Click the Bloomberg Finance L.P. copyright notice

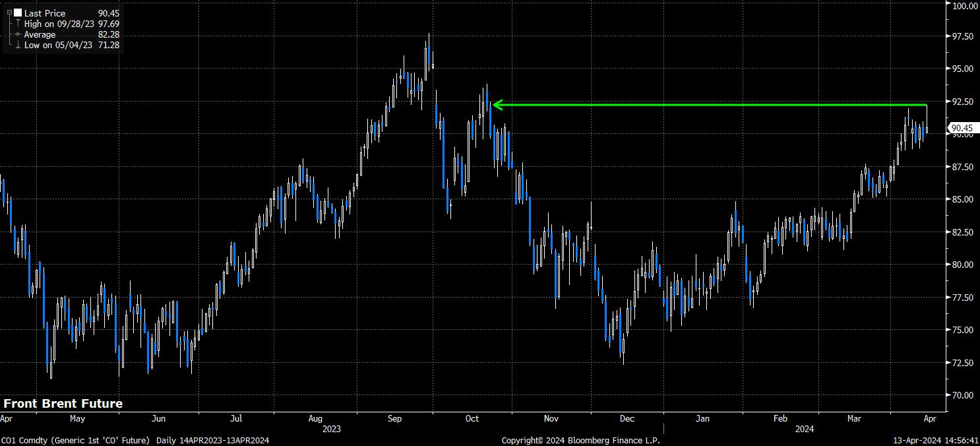tap(580, 440)
